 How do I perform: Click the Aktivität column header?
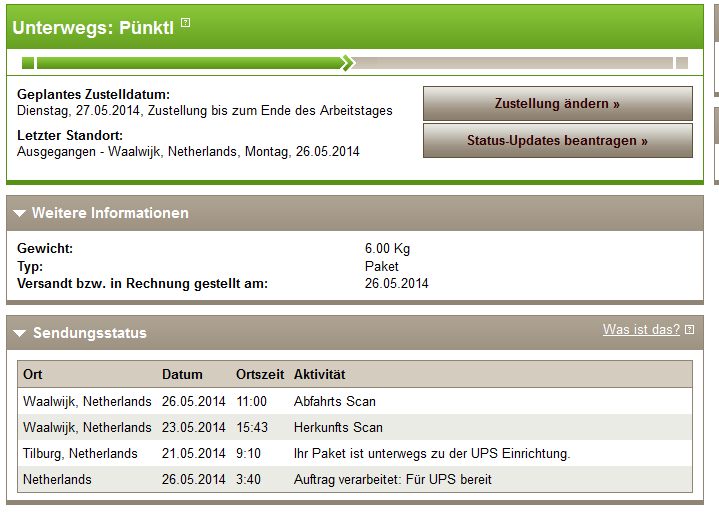tap(320, 375)
